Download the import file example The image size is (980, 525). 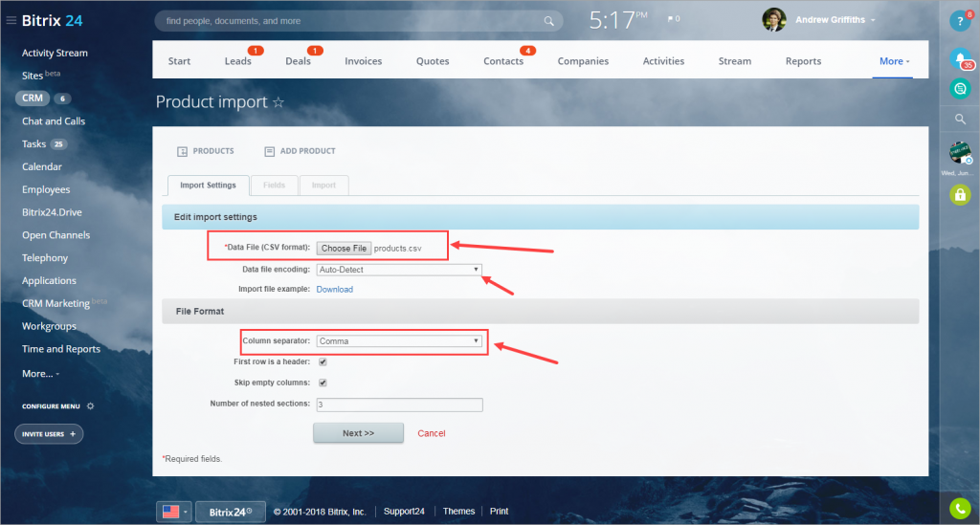click(334, 290)
